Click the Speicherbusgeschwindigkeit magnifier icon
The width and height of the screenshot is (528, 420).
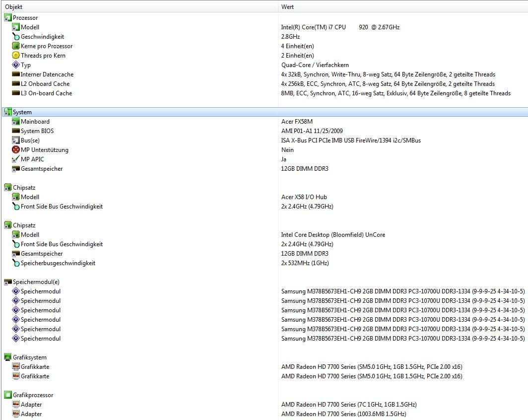point(16,263)
